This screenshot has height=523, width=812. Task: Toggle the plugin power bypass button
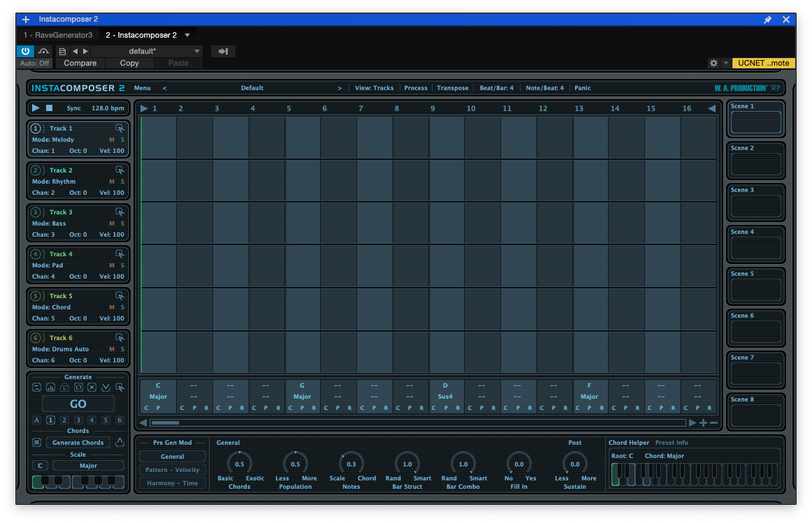(x=25, y=51)
